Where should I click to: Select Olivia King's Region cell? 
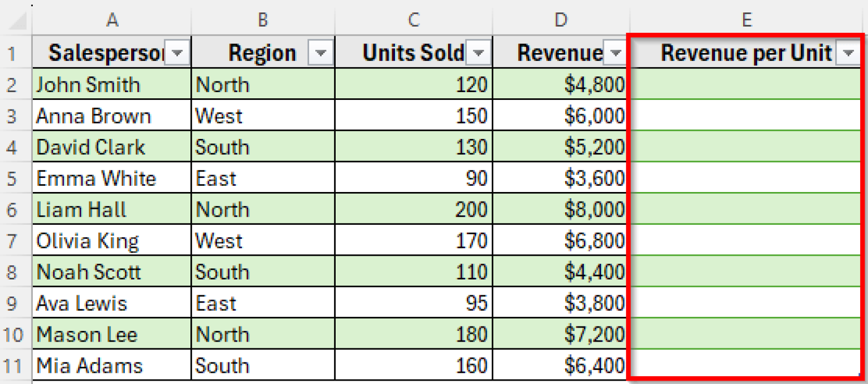pyautogui.click(x=263, y=241)
